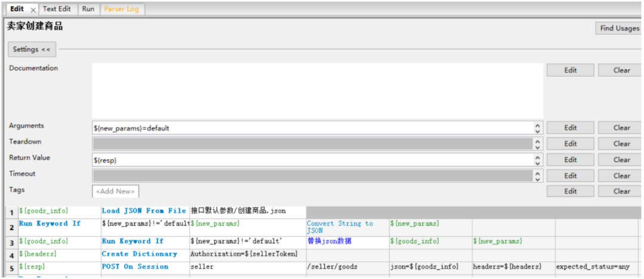This screenshot has width=644, height=279.
Task: Select row 3 Run Keyword If cell
Action: point(145,242)
